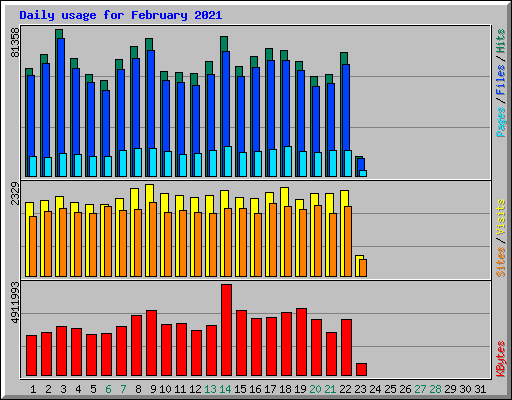The image size is (512, 400).
Task: Click the 4911993 KBytes axis value
Action: coord(15,303)
